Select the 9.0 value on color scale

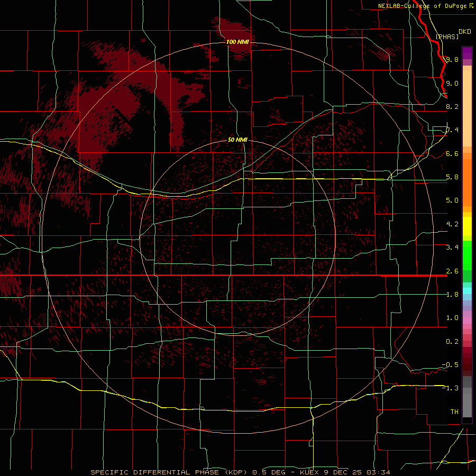pos(452,83)
